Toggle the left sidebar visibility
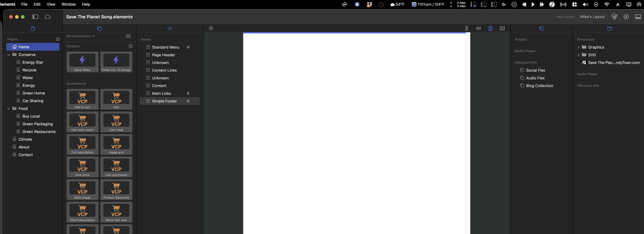This screenshot has height=234, width=644. (x=35, y=17)
